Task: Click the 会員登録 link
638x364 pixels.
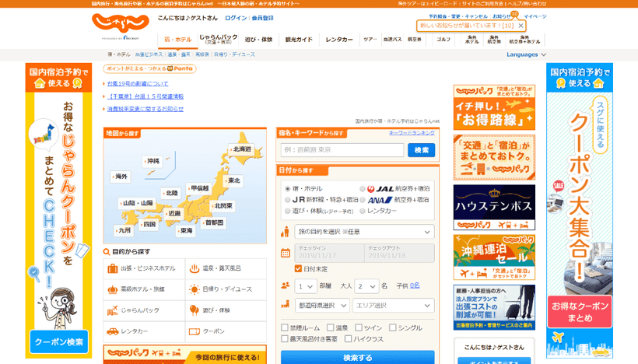Action: point(262,18)
